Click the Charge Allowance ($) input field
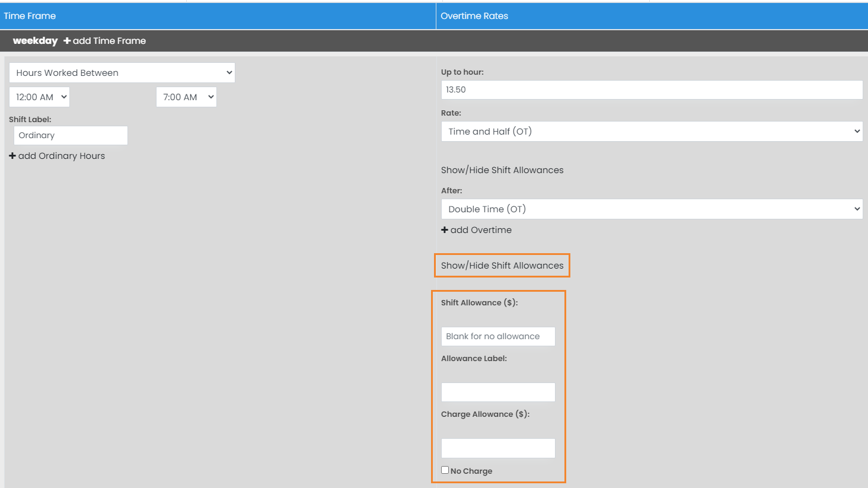The image size is (868, 488). (498, 448)
